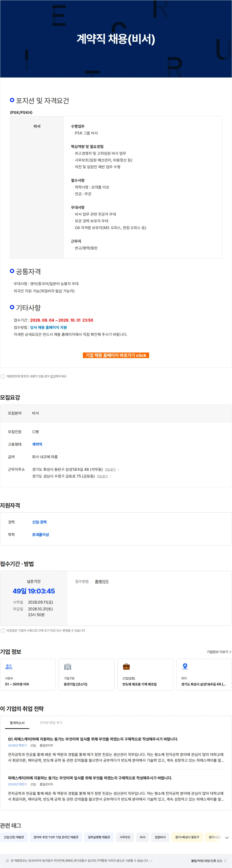This screenshot has height=868, width=232.
Task: Open the Q1. 피에스케이㈜ essay question
Action: tap(93, 739)
